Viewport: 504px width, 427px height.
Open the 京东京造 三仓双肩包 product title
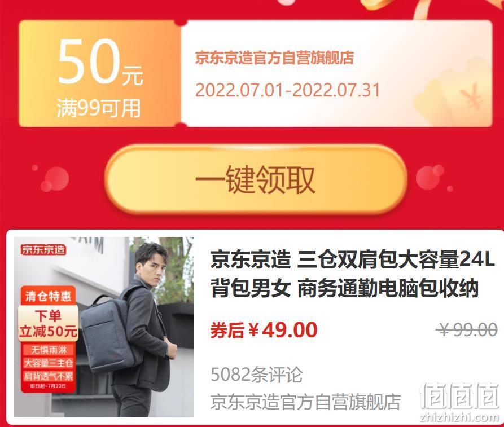(x=352, y=274)
